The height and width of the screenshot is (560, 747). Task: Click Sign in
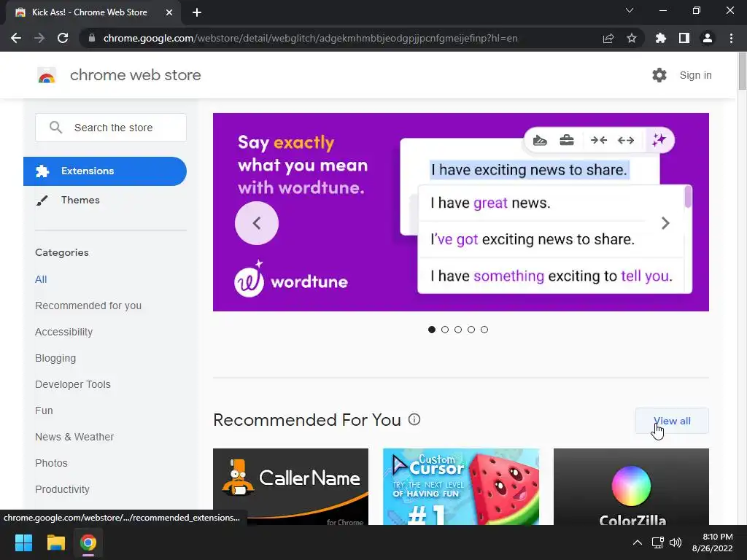pyautogui.click(x=695, y=75)
